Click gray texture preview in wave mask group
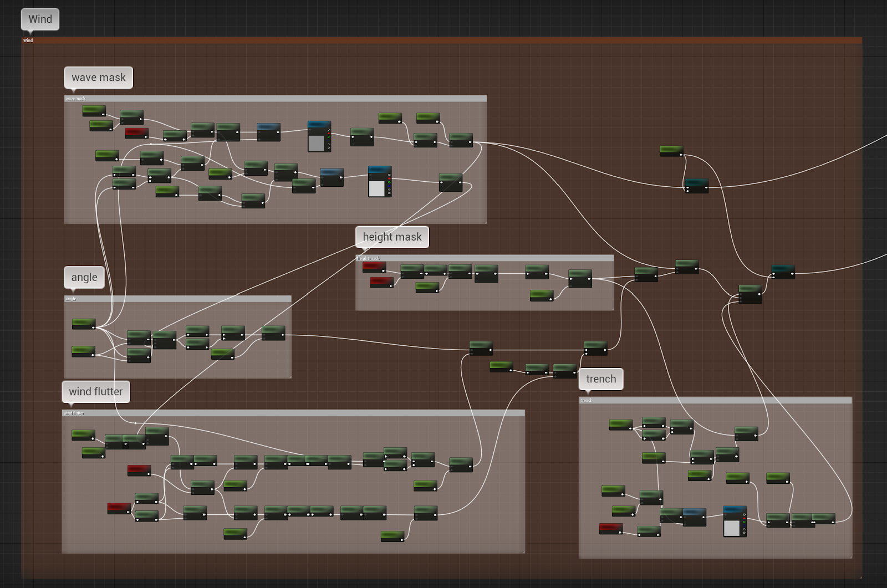 (316, 143)
